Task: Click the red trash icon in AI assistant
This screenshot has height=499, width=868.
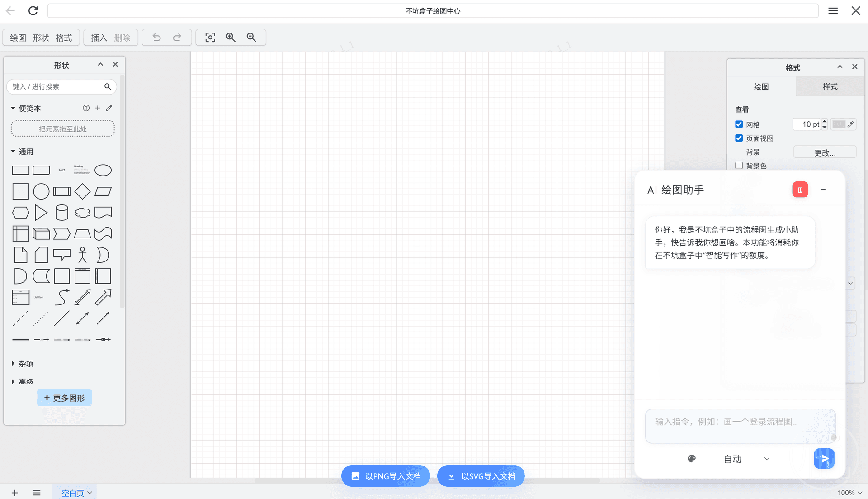Action: coord(800,190)
